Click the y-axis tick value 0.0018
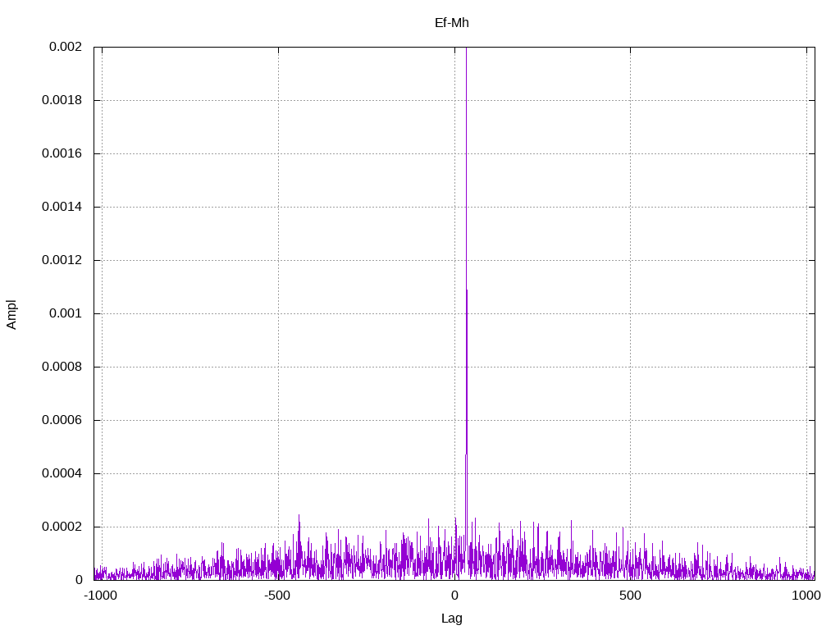The height and width of the screenshot is (630, 840). [x=62, y=100]
